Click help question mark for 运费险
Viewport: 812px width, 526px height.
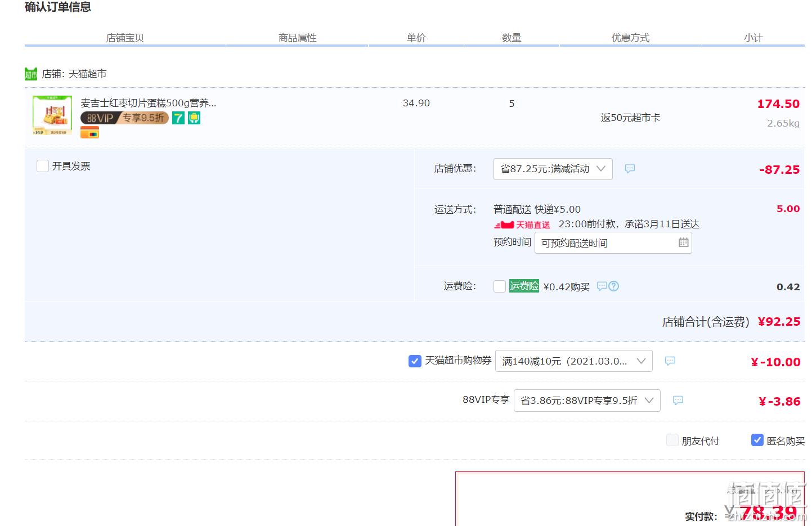tap(614, 286)
